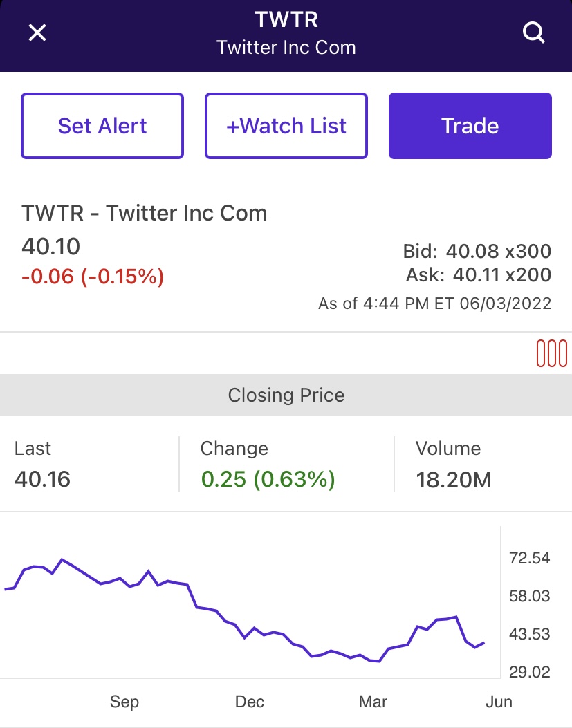The width and height of the screenshot is (572, 728).
Task: Select the Sep label on chart axis
Action: coord(124,702)
